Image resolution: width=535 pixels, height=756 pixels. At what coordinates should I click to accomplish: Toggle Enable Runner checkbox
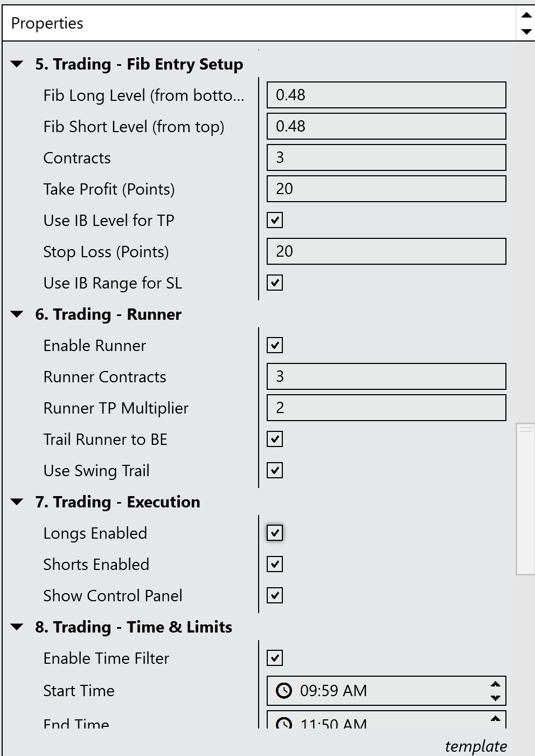275,345
